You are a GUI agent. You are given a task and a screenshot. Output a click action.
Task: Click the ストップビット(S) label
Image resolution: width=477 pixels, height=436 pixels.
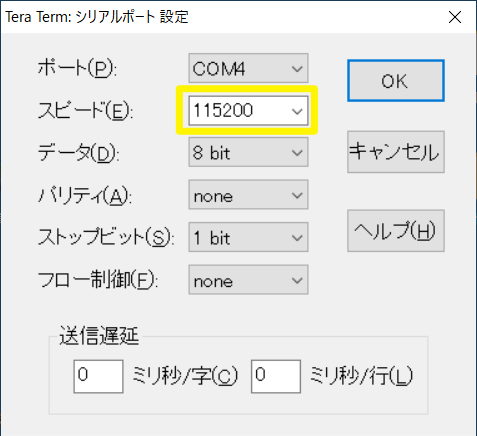click(106, 237)
